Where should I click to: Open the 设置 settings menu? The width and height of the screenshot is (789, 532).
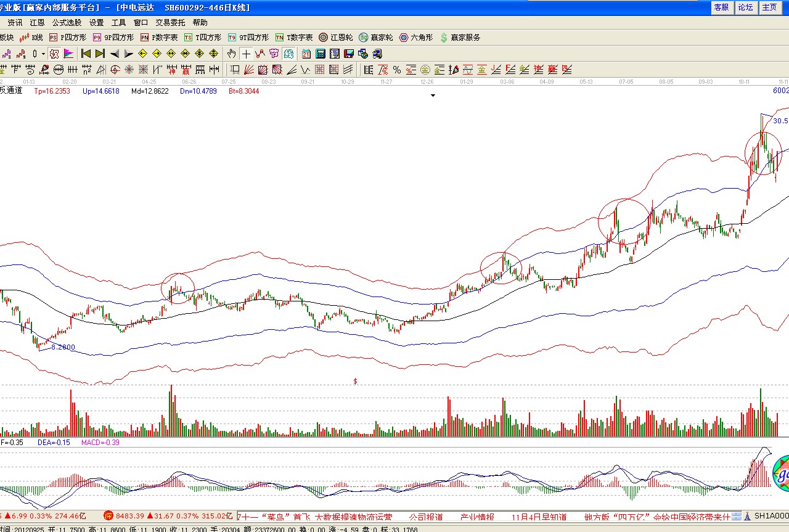pos(96,22)
